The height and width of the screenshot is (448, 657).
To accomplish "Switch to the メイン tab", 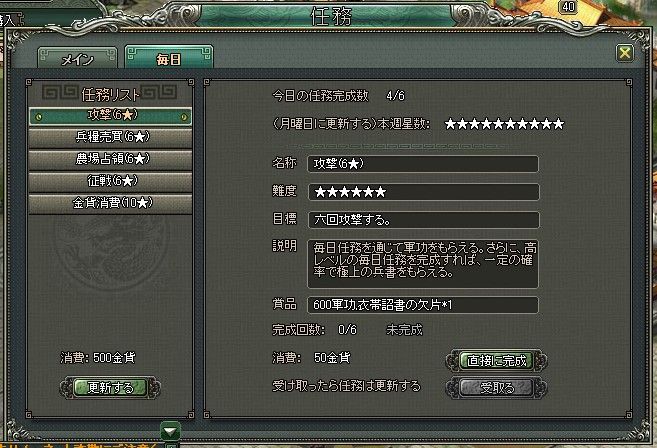I will click(x=78, y=59).
